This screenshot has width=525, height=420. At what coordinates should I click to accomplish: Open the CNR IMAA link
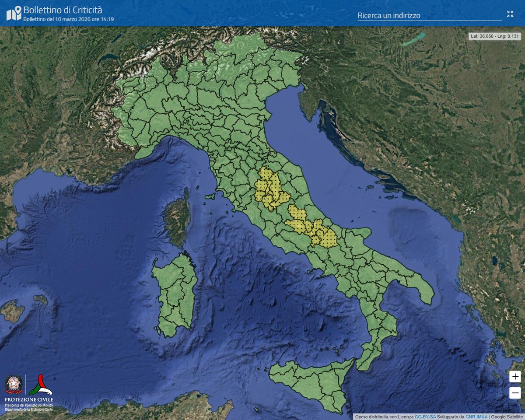click(477, 416)
